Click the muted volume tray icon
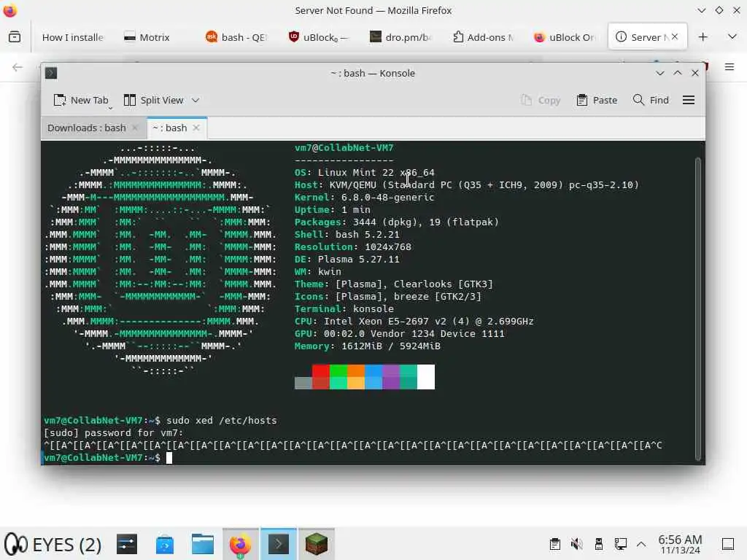This screenshot has width=747, height=560. [576, 544]
